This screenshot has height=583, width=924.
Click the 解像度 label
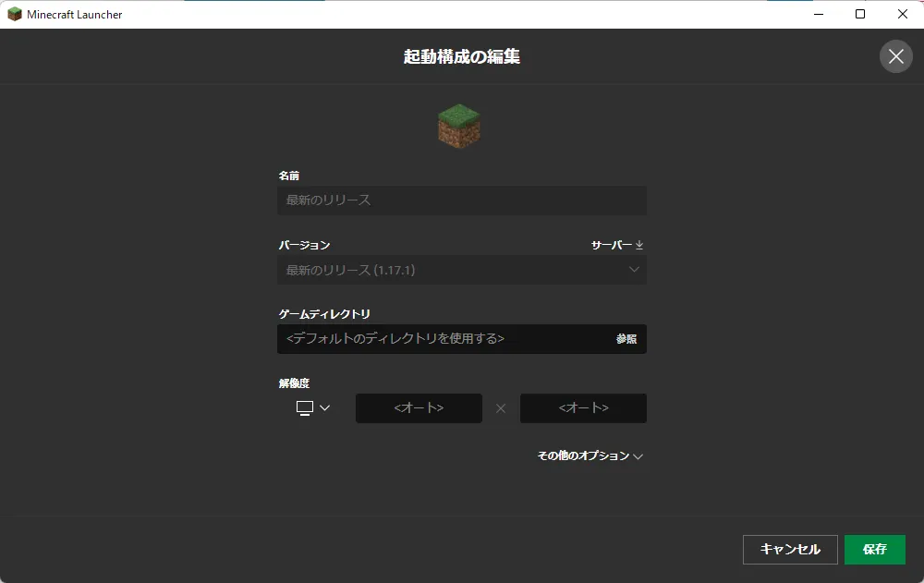point(294,383)
